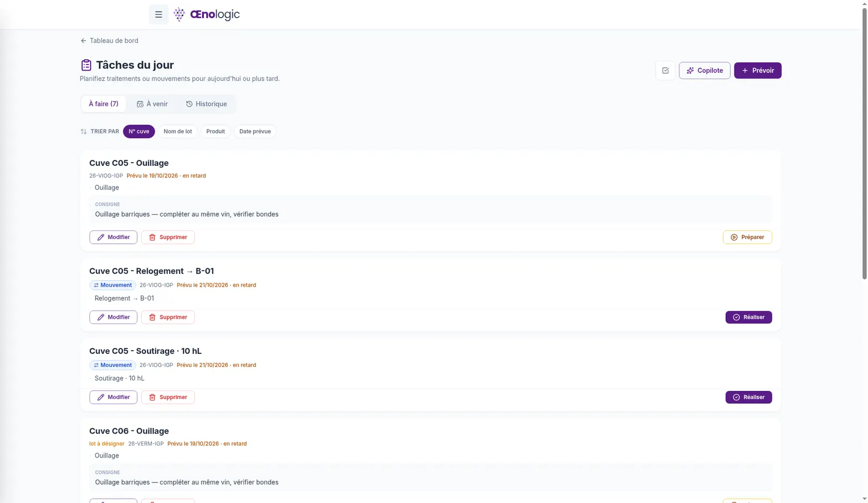This screenshot has width=868, height=503.
Task: Click the scrollbar down arrow
Action: (x=864, y=499)
